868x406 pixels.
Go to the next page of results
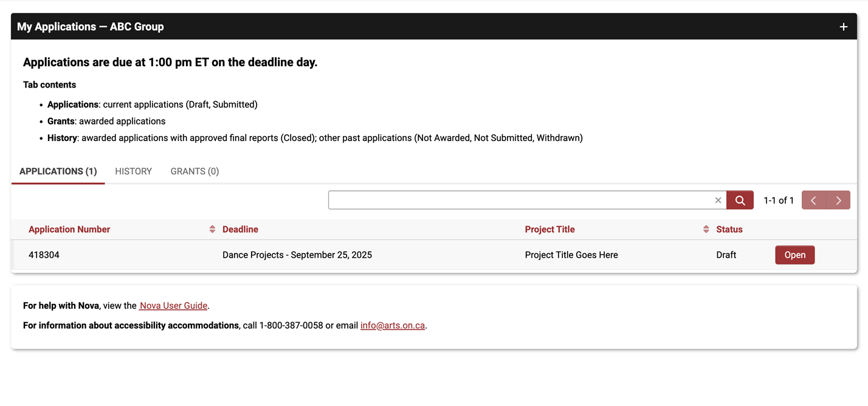838,201
